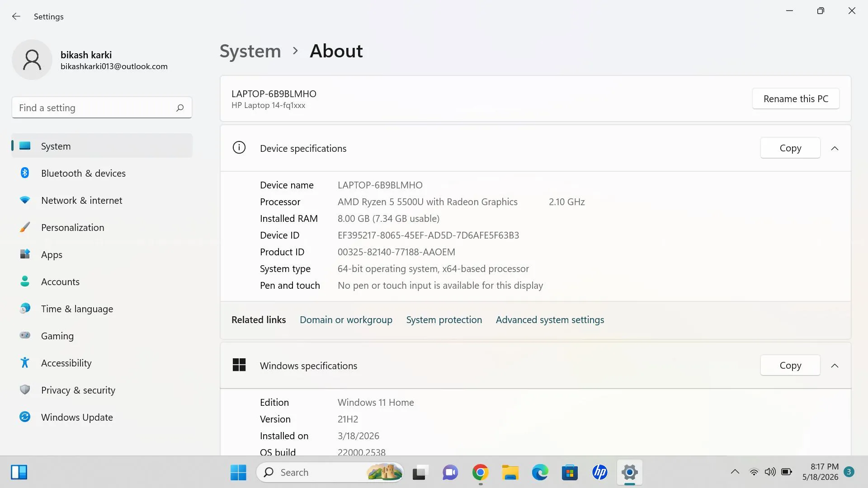Open the Windows Start menu
868x488 pixels.
[238, 472]
